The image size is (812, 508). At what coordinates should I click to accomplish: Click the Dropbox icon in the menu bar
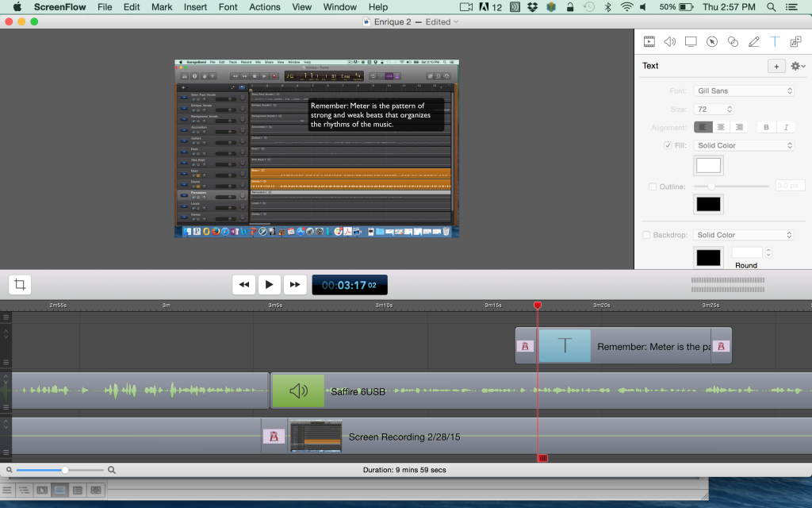(x=532, y=6)
